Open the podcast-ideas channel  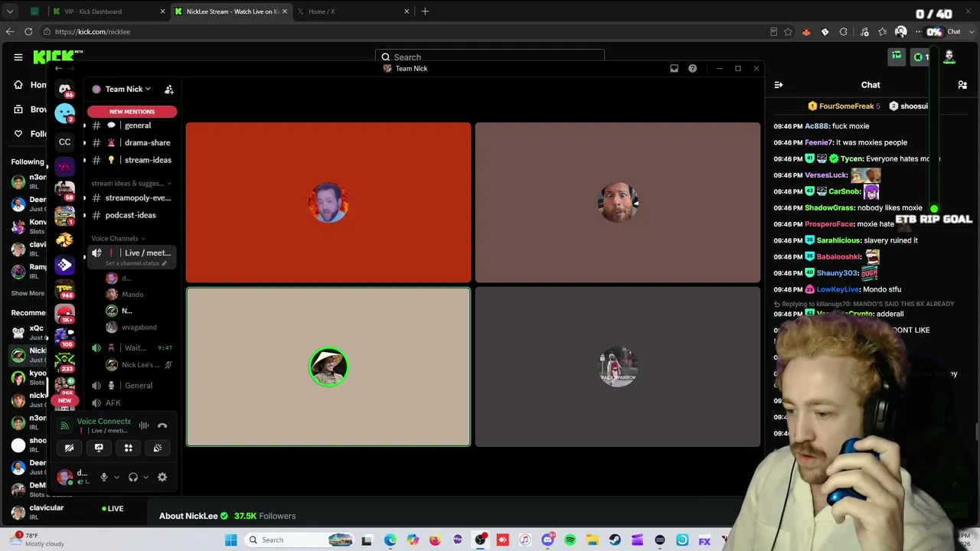(x=132, y=215)
